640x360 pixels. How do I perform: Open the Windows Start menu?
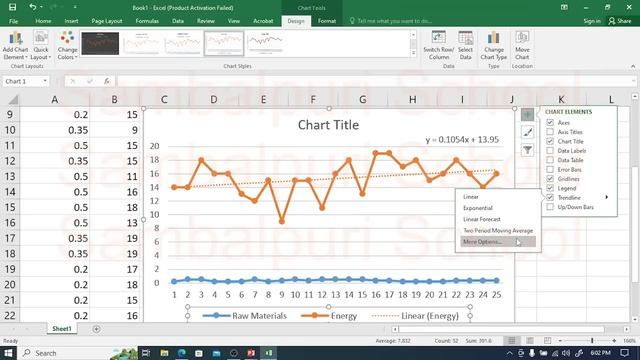point(8,353)
